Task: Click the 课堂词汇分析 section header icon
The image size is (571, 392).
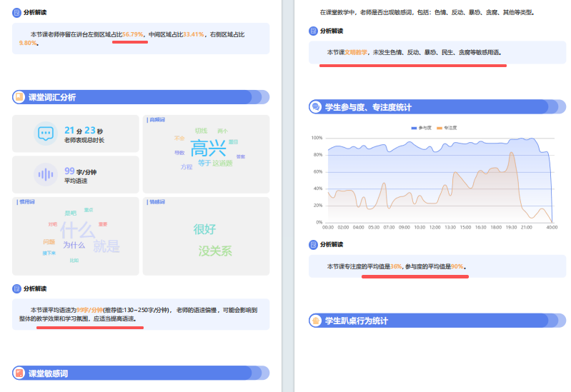Action: 19,97
